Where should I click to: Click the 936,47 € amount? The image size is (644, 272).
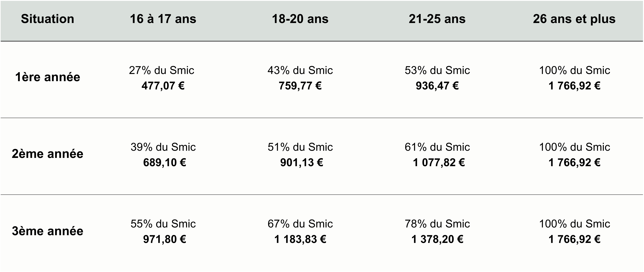(437, 86)
